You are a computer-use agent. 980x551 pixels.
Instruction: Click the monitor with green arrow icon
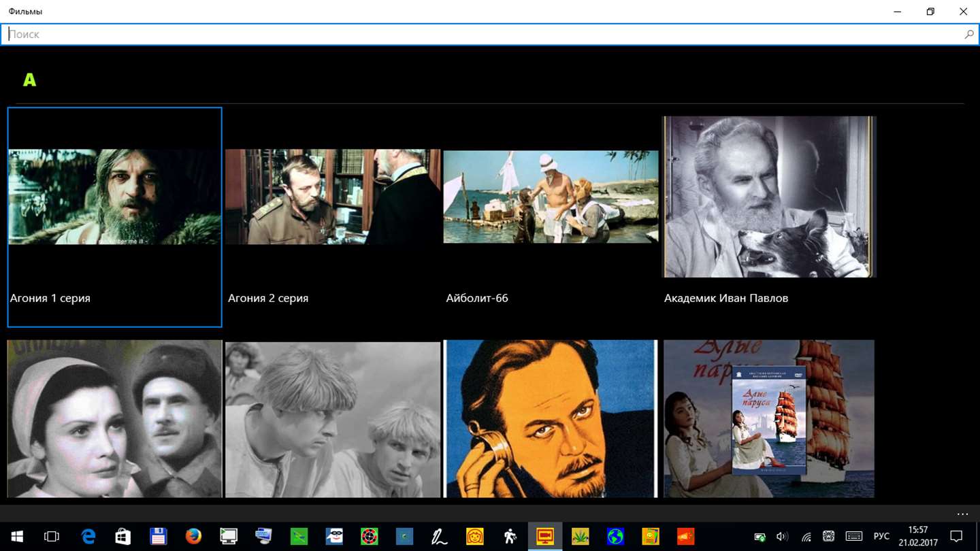coord(229,537)
